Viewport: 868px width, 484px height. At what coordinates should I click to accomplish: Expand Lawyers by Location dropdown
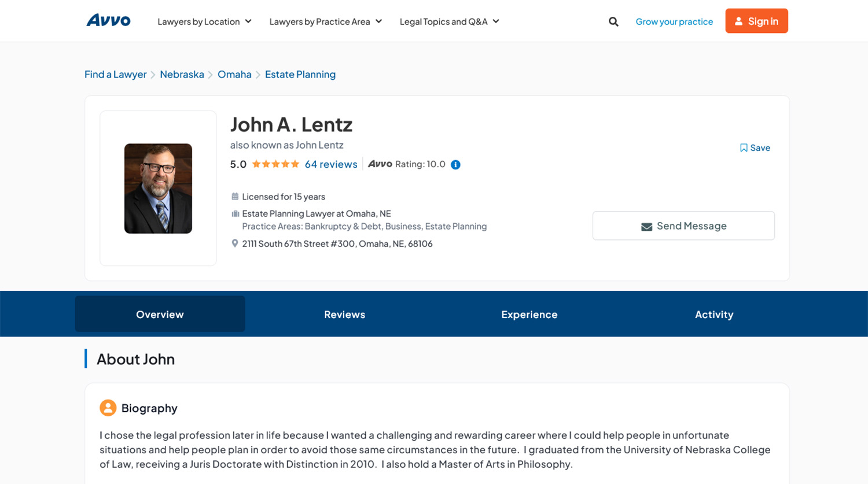pos(204,21)
